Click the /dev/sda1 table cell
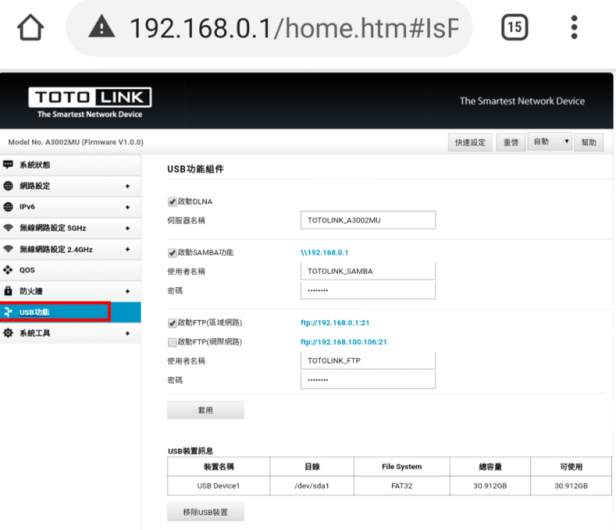The height and width of the screenshot is (530, 616). click(x=312, y=486)
